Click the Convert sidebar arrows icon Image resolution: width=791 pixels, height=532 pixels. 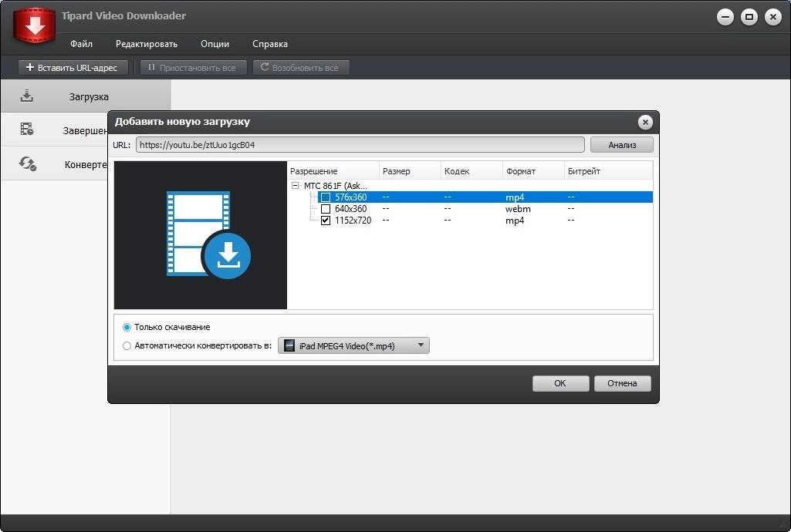(27, 163)
